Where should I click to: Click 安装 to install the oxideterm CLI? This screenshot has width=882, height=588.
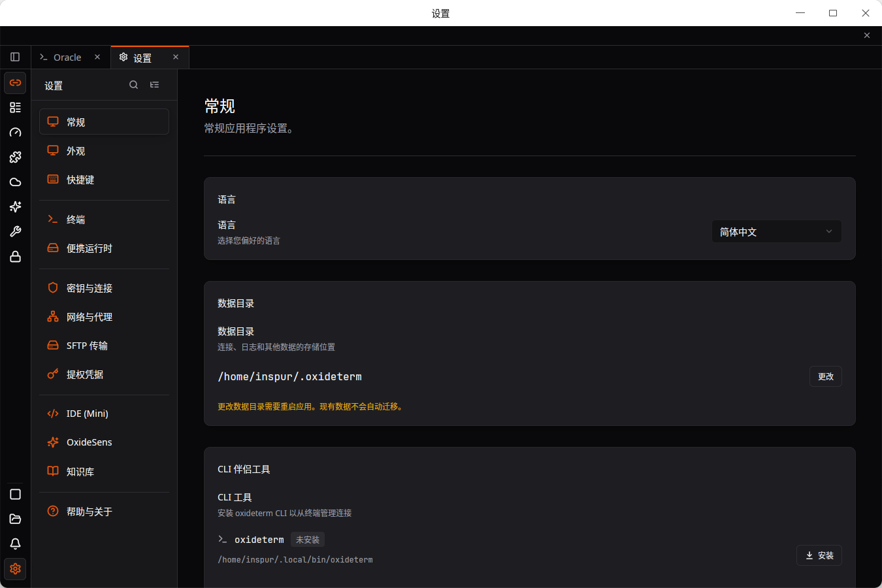point(819,555)
